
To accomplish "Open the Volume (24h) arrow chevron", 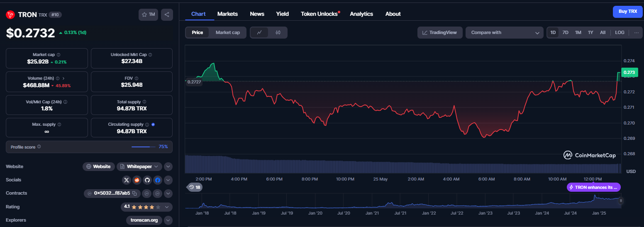I will point(63,78).
